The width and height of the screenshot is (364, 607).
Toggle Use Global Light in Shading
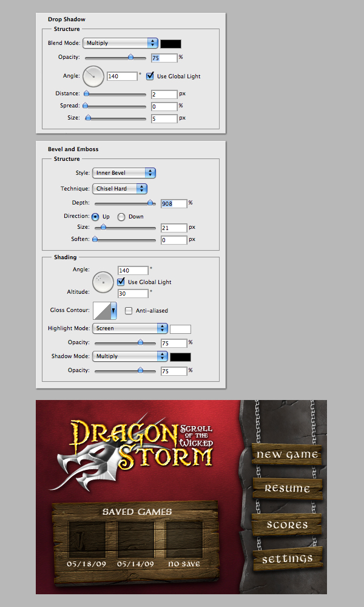click(x=121, y=282)
